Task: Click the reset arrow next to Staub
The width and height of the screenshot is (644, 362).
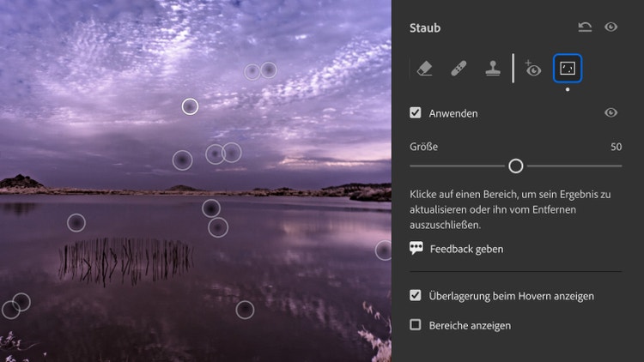Action: [585, 27]
